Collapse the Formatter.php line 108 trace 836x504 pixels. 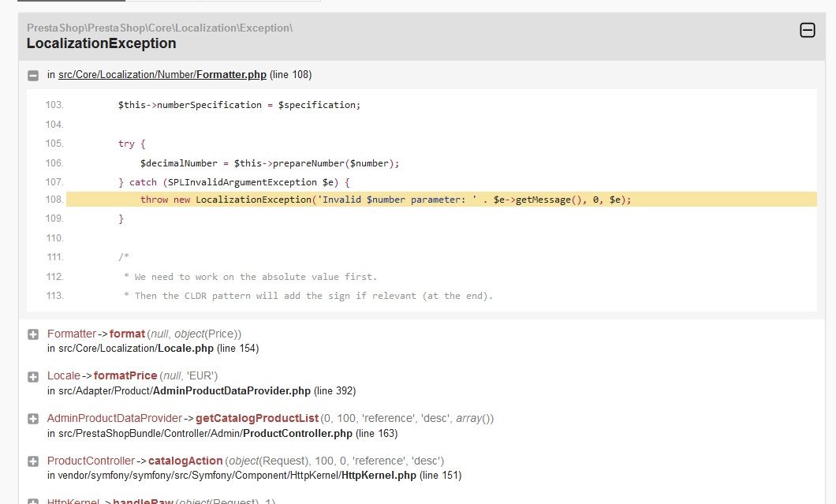(x=33, y=75)
